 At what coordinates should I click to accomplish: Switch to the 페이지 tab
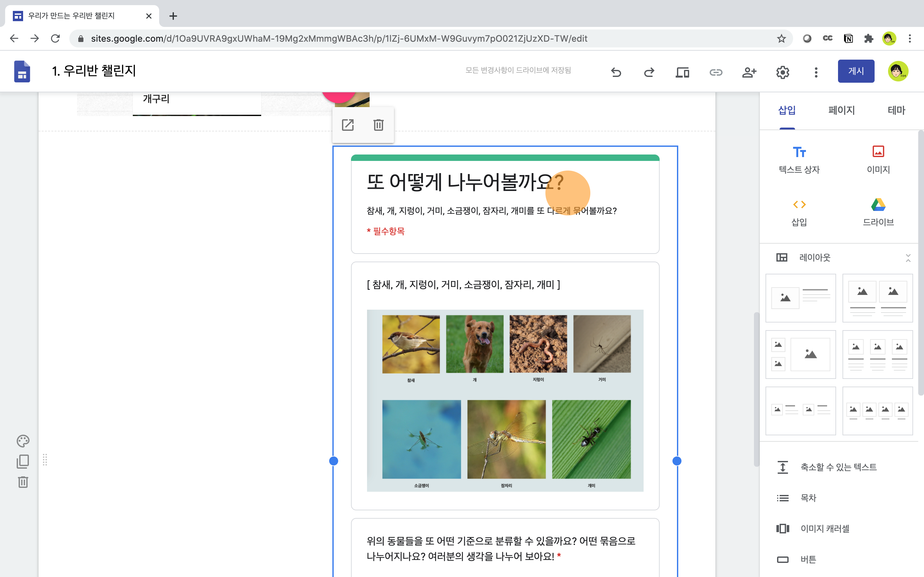pos(841,110)
